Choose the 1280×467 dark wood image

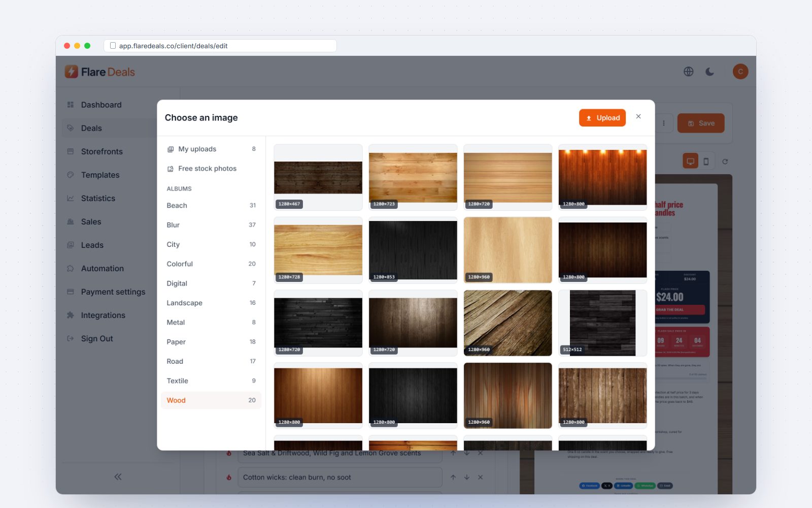tap(318, 177)
